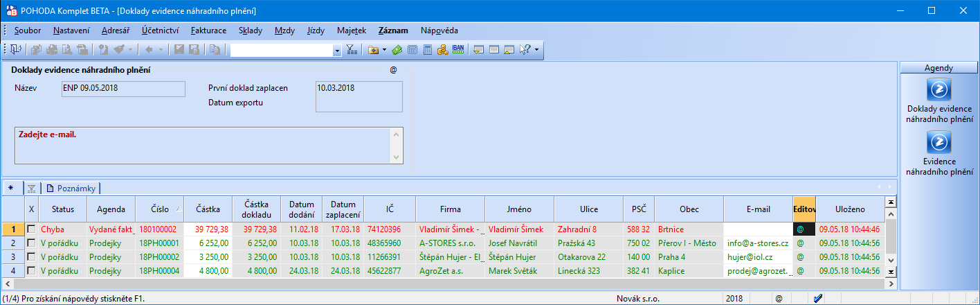Click the help pointer question mark icon
This screenshot has height=305, width=980.
[x=525, y=49]
